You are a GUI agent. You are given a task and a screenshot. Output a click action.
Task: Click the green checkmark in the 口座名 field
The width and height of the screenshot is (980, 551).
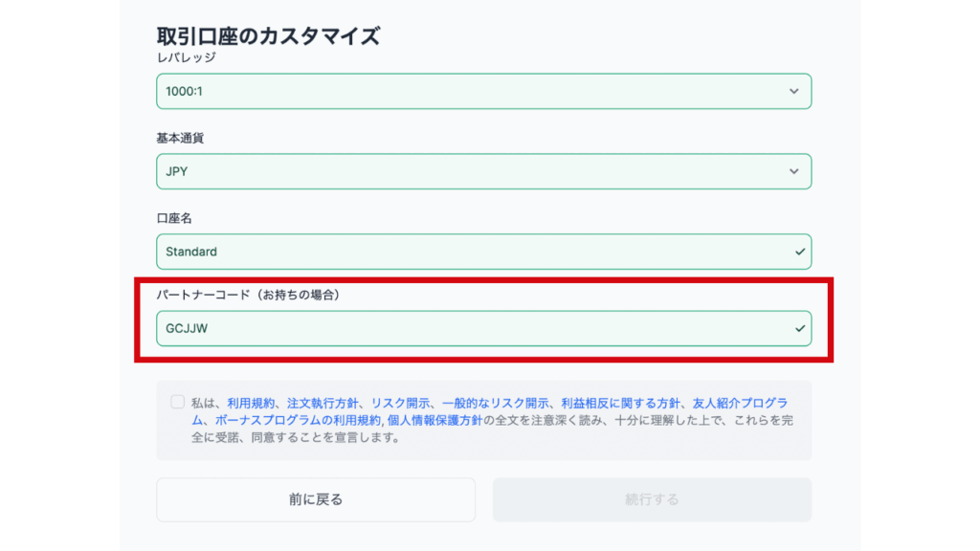[x=799, y=252]
